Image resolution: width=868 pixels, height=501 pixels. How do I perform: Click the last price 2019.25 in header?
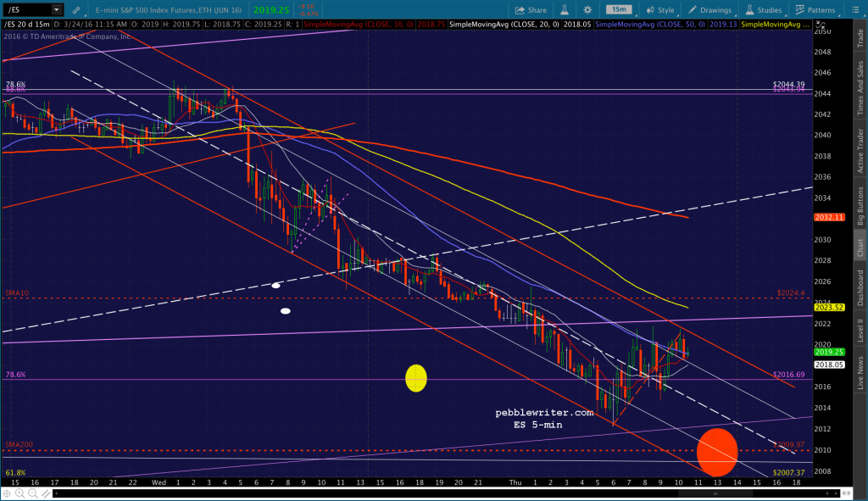[x=271, y=10]
